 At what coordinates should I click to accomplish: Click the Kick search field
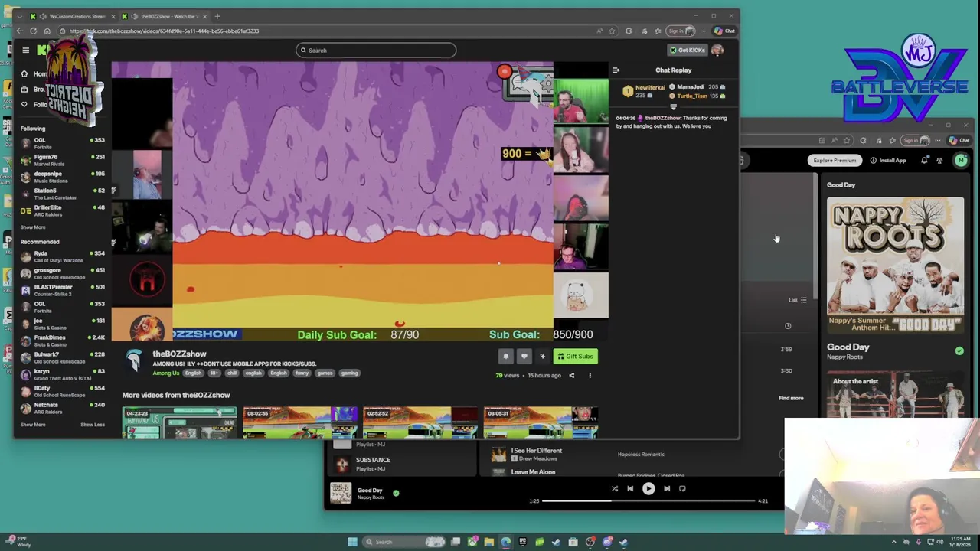coord(376,51)
